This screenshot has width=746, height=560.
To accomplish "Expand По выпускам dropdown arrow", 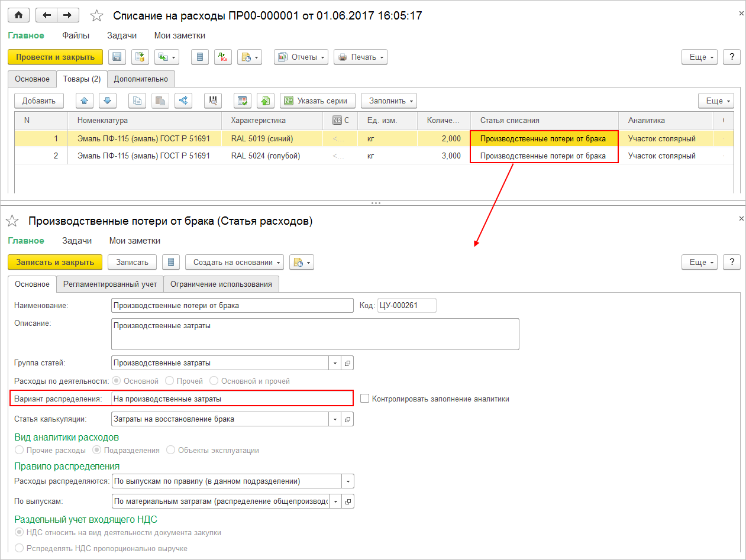I will [335, 501].
